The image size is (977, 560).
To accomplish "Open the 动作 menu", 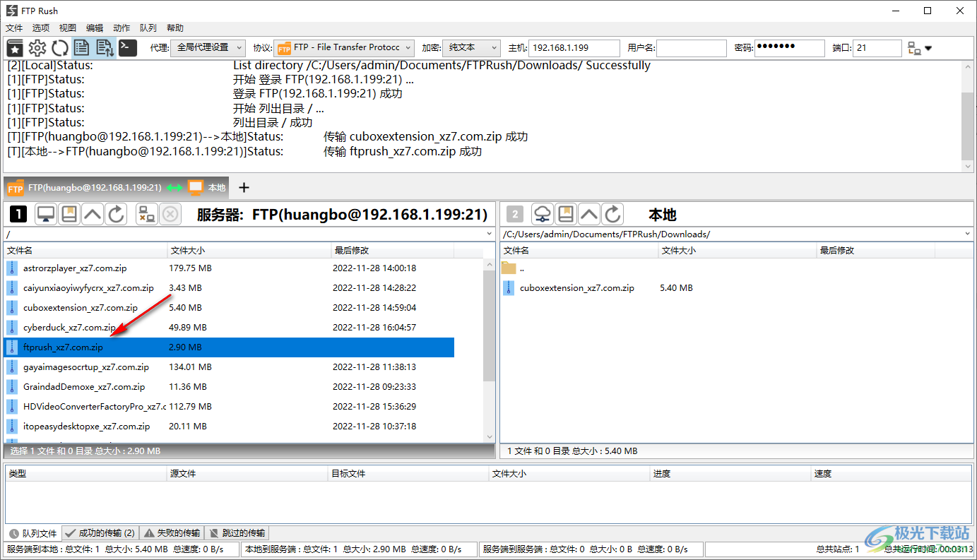I will [122, 28].
